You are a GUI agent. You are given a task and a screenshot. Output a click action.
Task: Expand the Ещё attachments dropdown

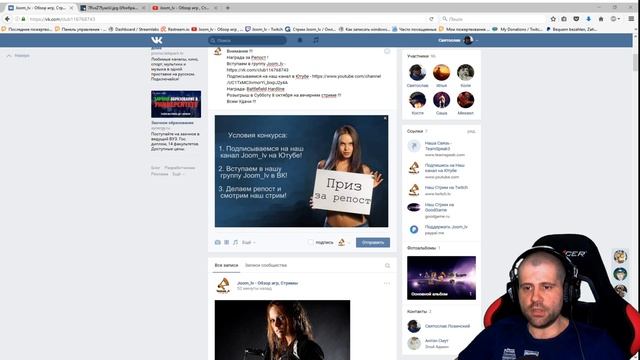point(248,242)
